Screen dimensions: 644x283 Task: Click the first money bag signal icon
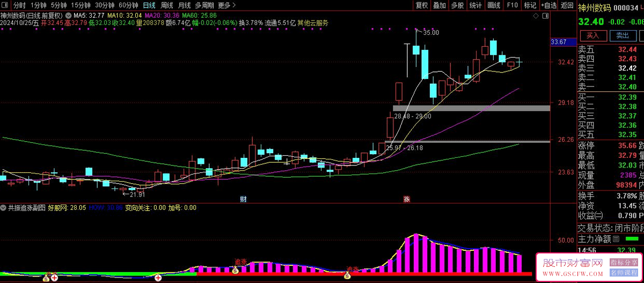point(46,278)
